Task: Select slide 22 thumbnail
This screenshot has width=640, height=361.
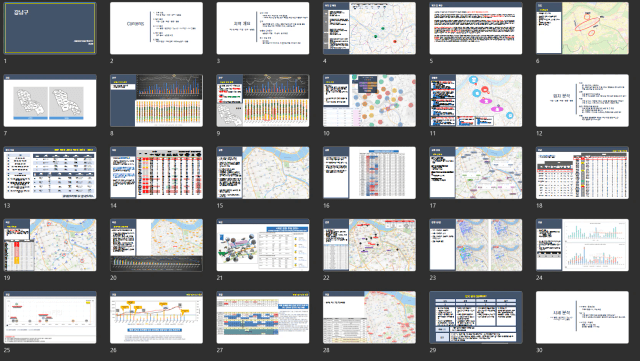Action: point(369,245)
